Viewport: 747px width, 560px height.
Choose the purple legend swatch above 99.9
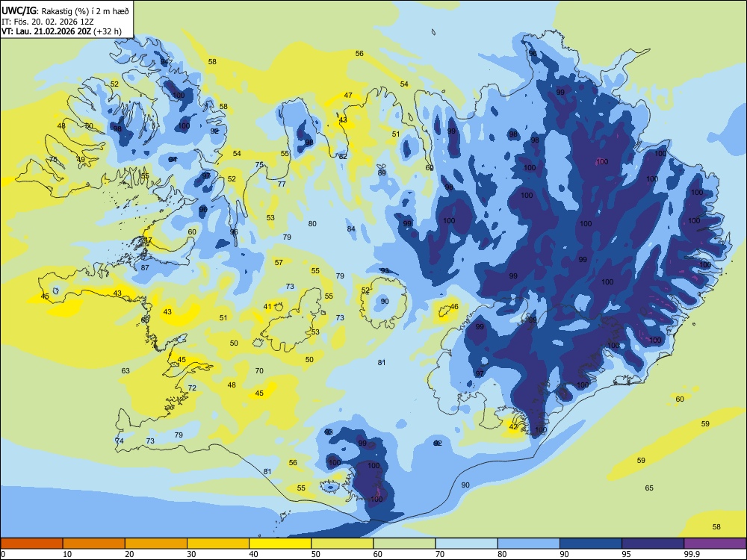[x=715, y=544]
